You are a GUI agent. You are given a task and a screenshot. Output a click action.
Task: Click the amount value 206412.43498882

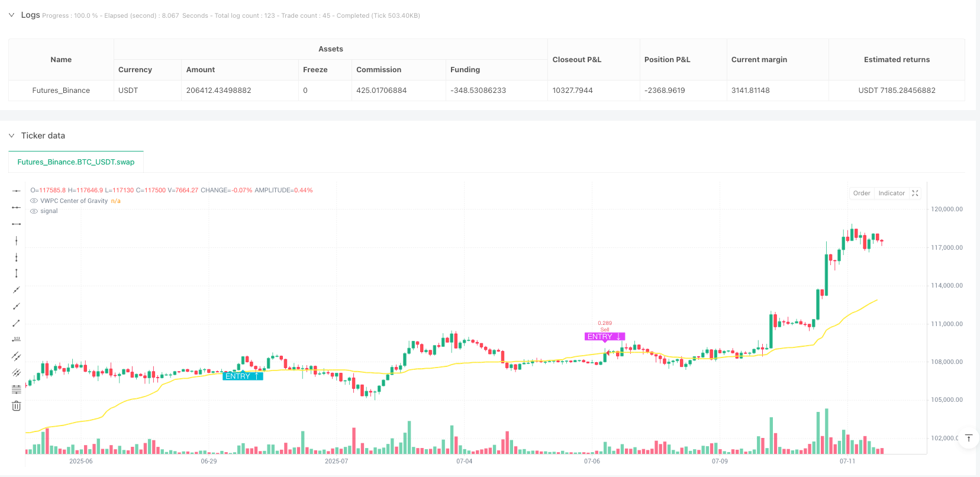(x=218, y=91)
